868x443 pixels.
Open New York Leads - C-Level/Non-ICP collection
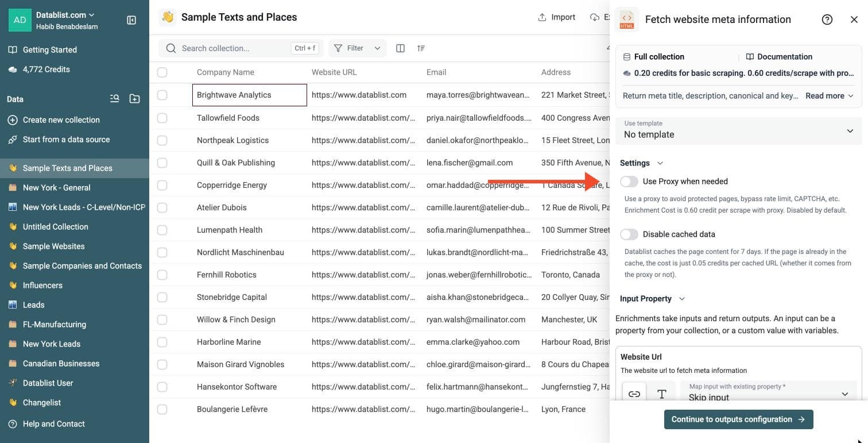click(75, 207)
